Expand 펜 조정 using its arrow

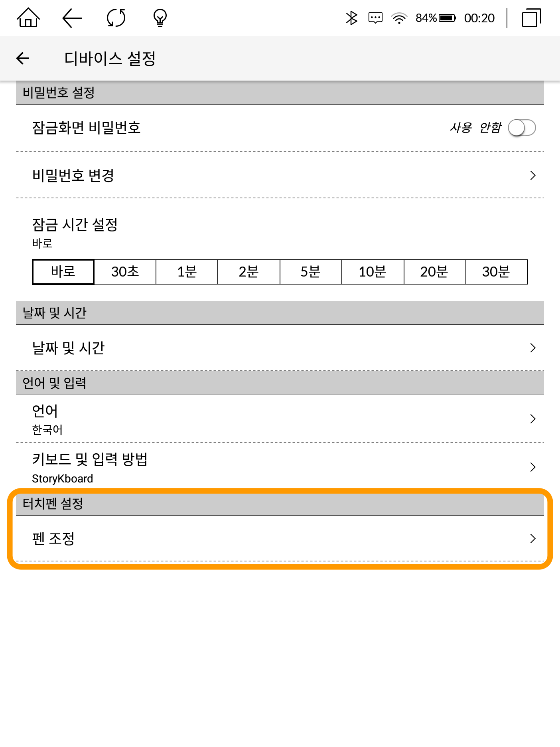point(532,538)
